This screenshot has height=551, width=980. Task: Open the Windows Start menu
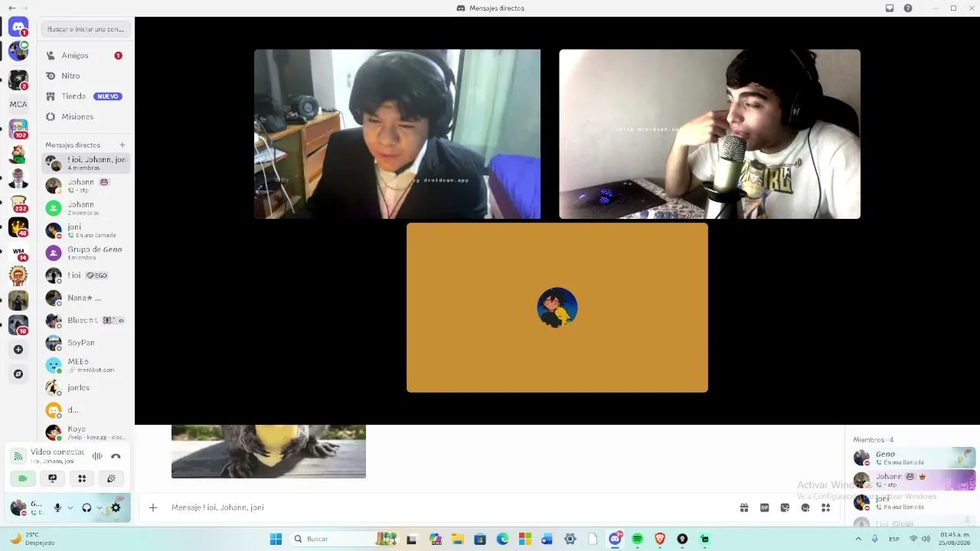(276, 539)
